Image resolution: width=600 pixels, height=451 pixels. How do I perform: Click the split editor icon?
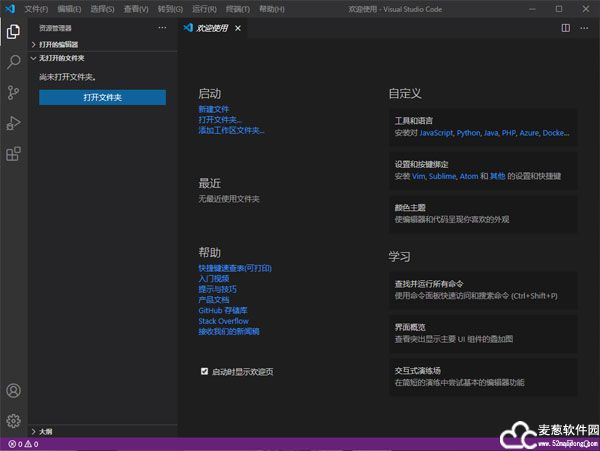566,28
